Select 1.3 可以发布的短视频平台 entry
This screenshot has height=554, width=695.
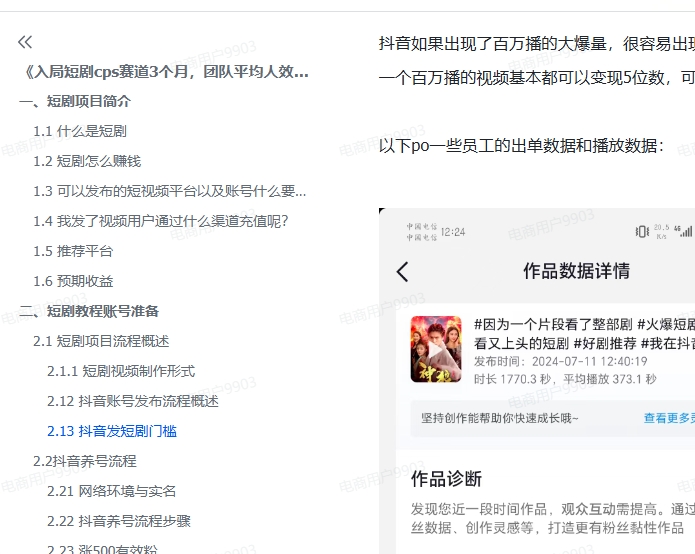coord(169,191)
